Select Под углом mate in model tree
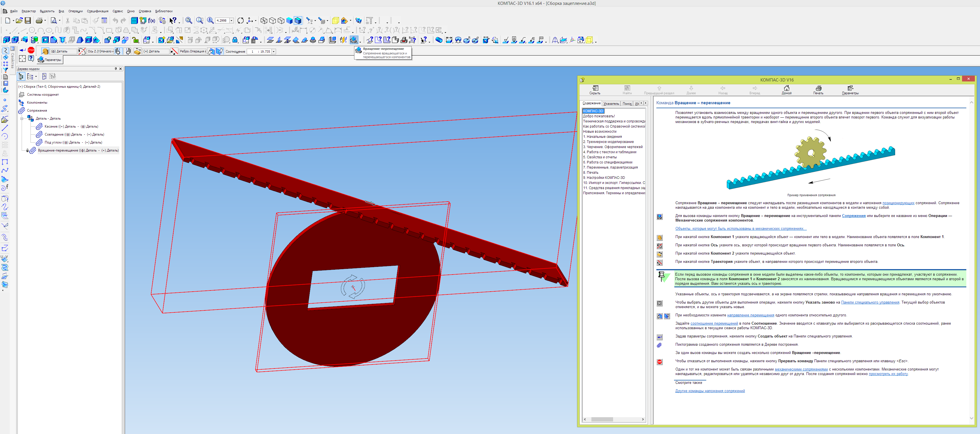The height and width of the screenshot is (434, 980). tap(73, 143)
